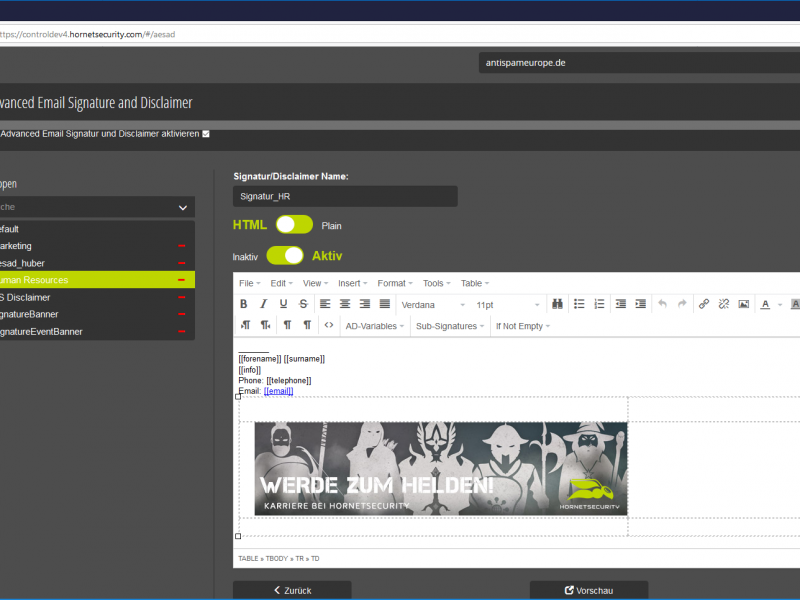The height and width of the screenshot is (600, 800).
Task: Open the If Not Empty dropdown
Action: (523, 326)
